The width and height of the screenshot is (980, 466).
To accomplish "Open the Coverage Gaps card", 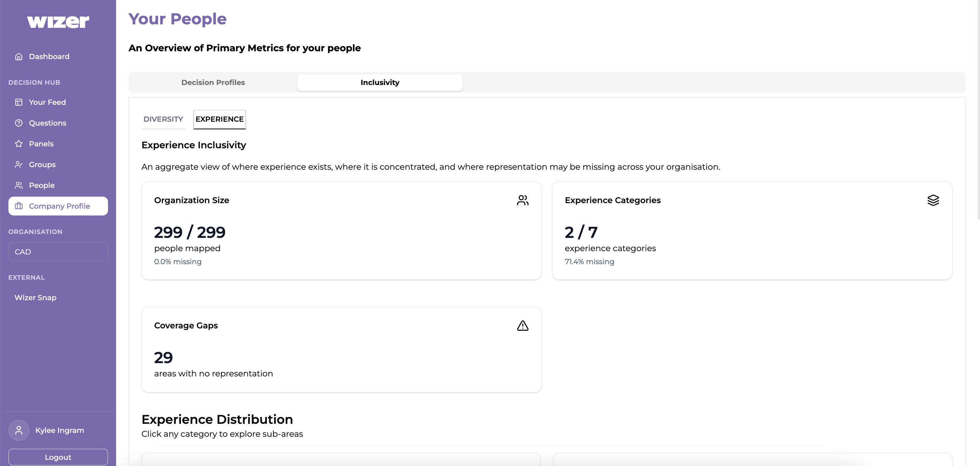I will (341, 349).
